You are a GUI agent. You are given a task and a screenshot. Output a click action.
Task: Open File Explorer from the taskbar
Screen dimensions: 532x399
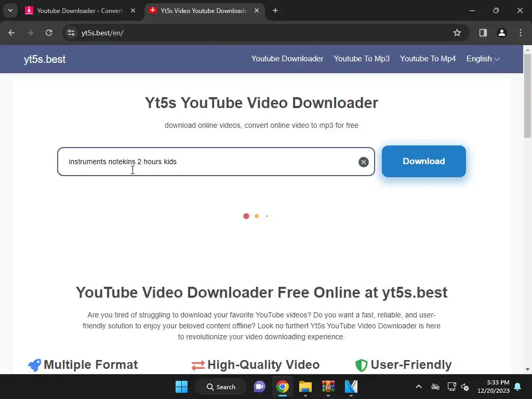tap(305, 387)
